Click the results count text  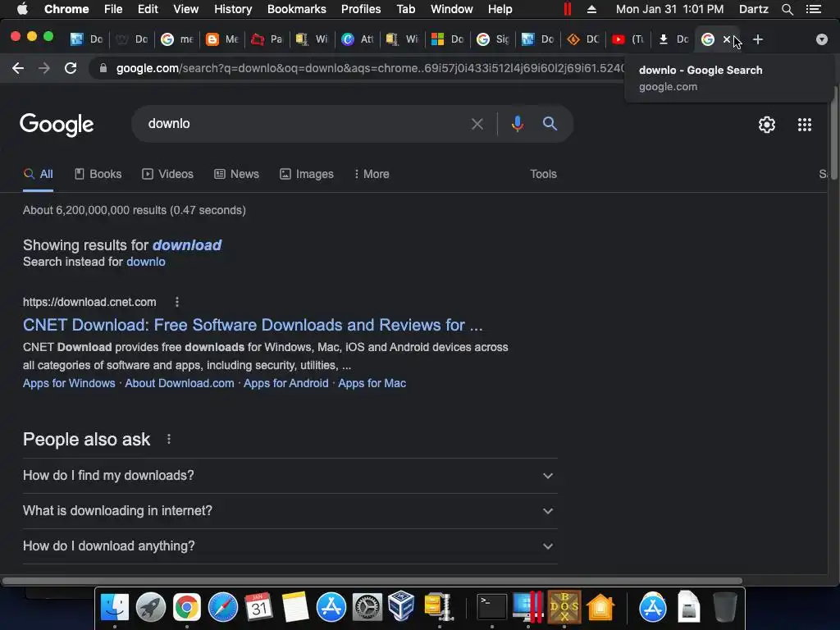(x=135, y=211)
